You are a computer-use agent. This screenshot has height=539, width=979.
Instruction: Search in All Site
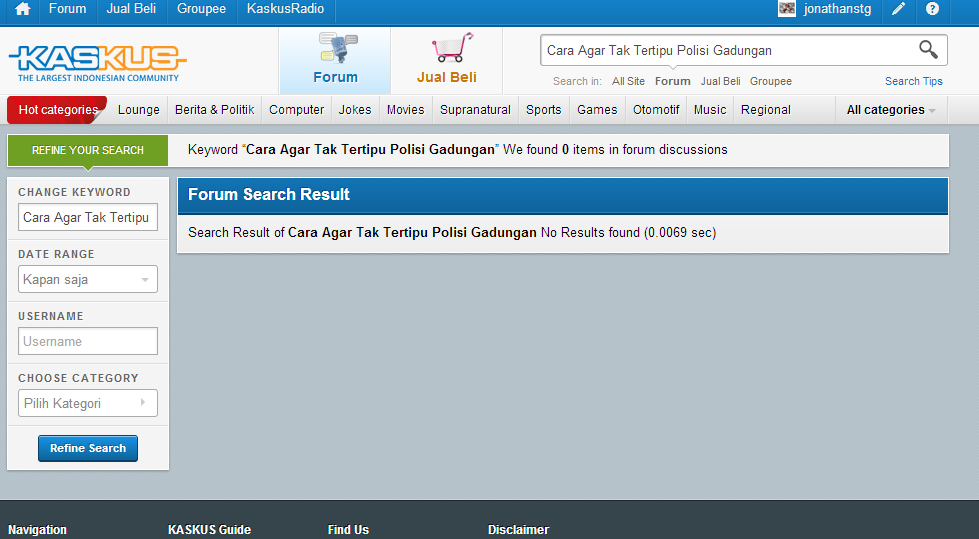[x=628, y=81]
